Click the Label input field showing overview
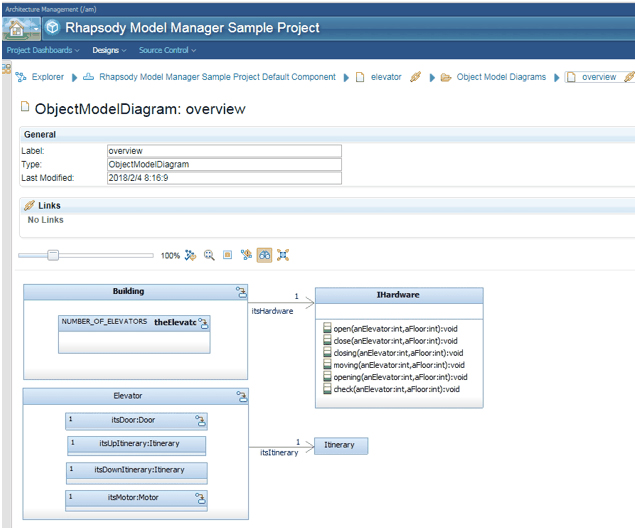The width and height of the screenshot is (635, 528). (224, 151)
